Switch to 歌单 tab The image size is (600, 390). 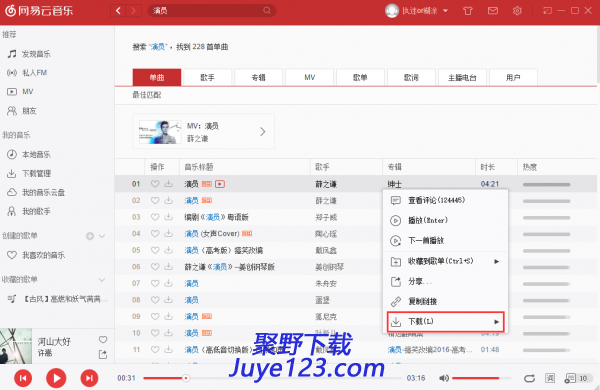360,78
